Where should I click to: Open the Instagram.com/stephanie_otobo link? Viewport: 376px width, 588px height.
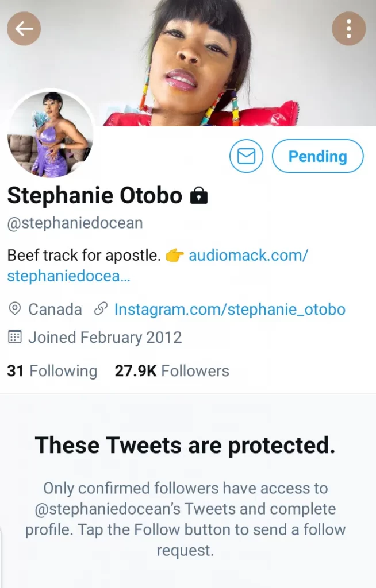[230, 310]
